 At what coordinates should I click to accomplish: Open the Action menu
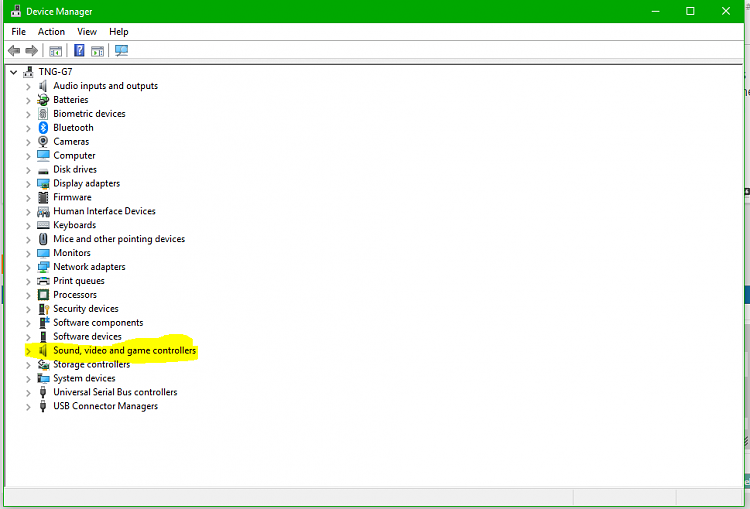click(51, 32)
